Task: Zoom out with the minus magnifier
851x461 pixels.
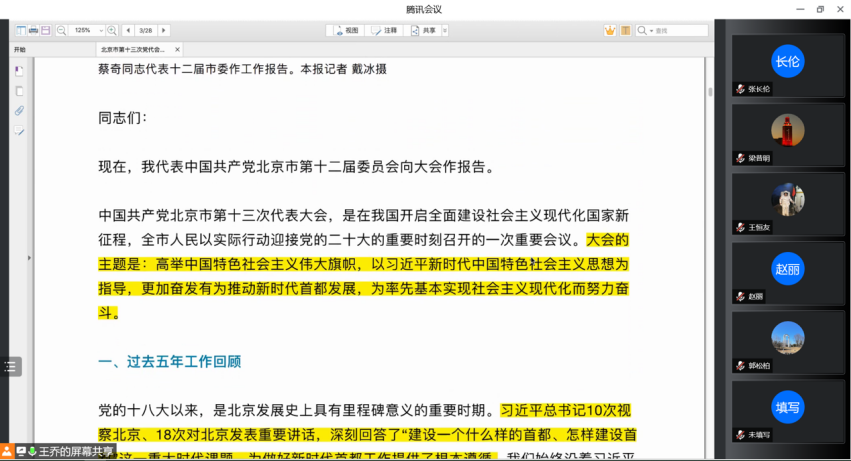Action: (x=62, y=31)
